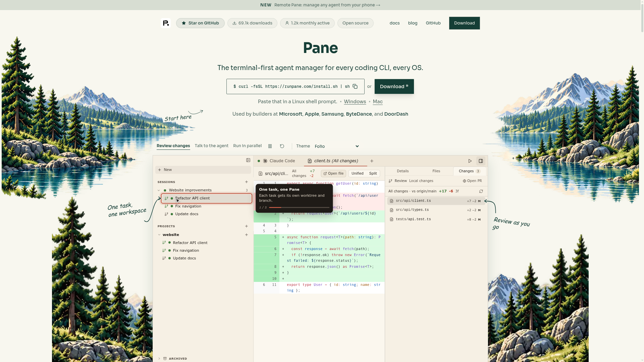644x362 pixels.
Task: Select the Review changes tab
Action: point(173,146)
